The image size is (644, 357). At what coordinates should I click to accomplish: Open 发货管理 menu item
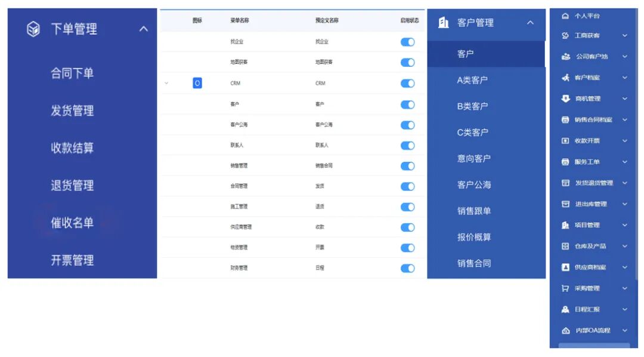tap(72, 110)
